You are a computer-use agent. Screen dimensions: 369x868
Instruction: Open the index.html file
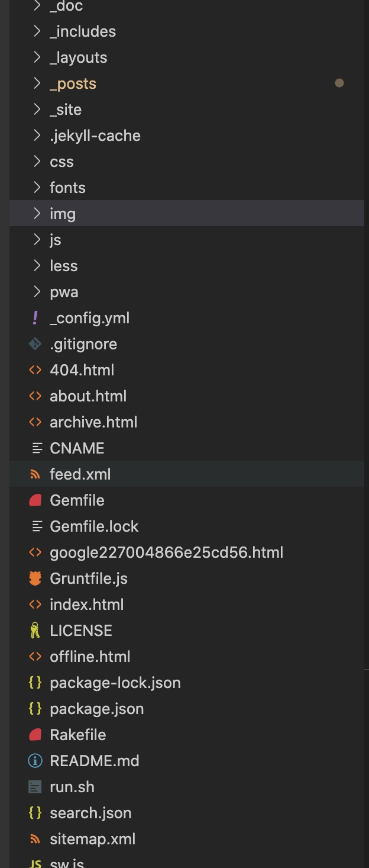click(x=87, y=605)
